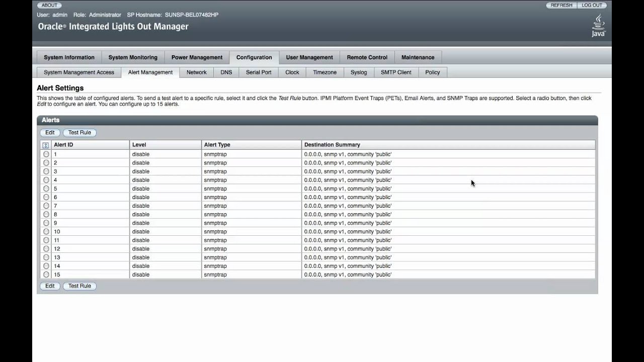Click the REFRESH button
The image size is (644, 362).
(561, 5)
